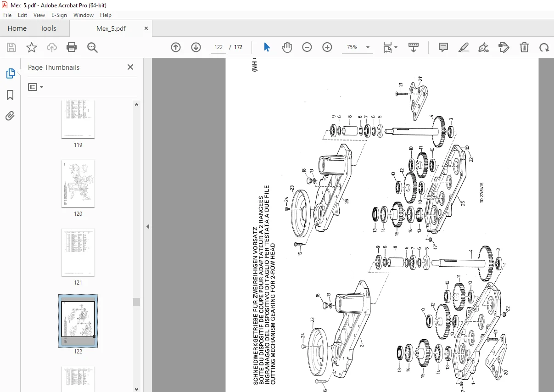The height and width of the screenshot is (392, 554).
Task: Open the Attachments paperclip panel
Action: coord(10,116)
